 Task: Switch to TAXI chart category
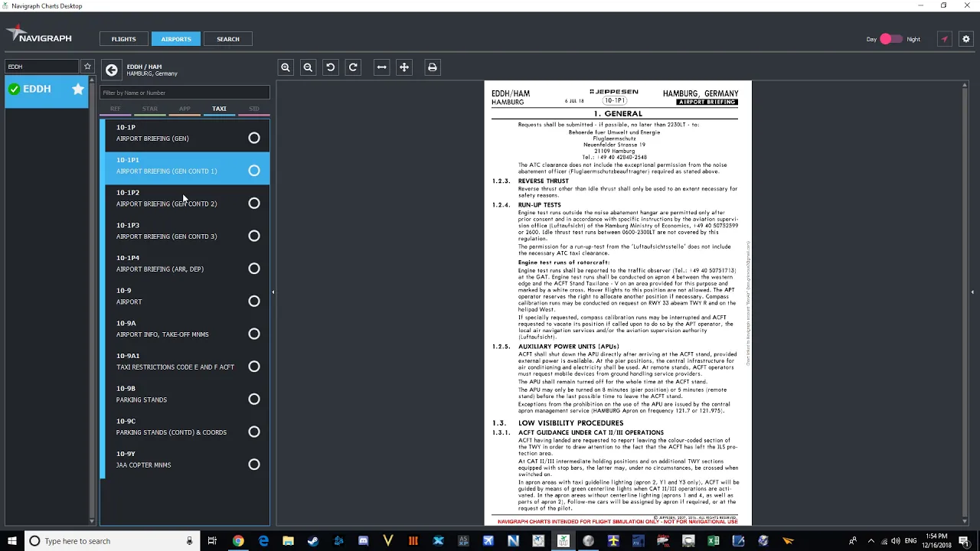click(x=219, y=109)
